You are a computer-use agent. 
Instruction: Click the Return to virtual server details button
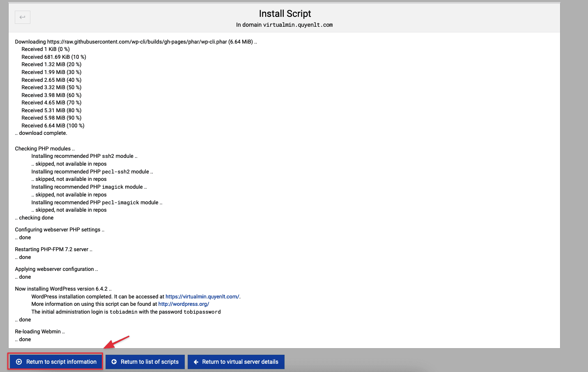tap(236, 362)
